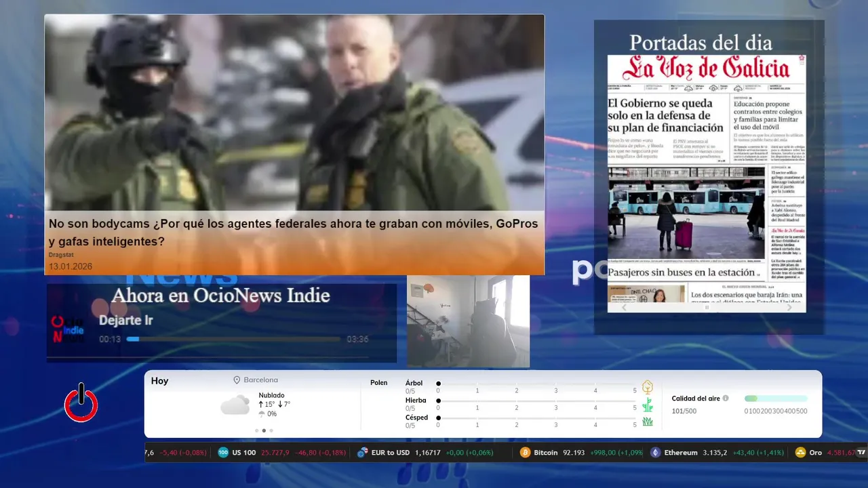Click the Bitcoin coin icon
Screen dimensions: 868x488
[525, 453]
